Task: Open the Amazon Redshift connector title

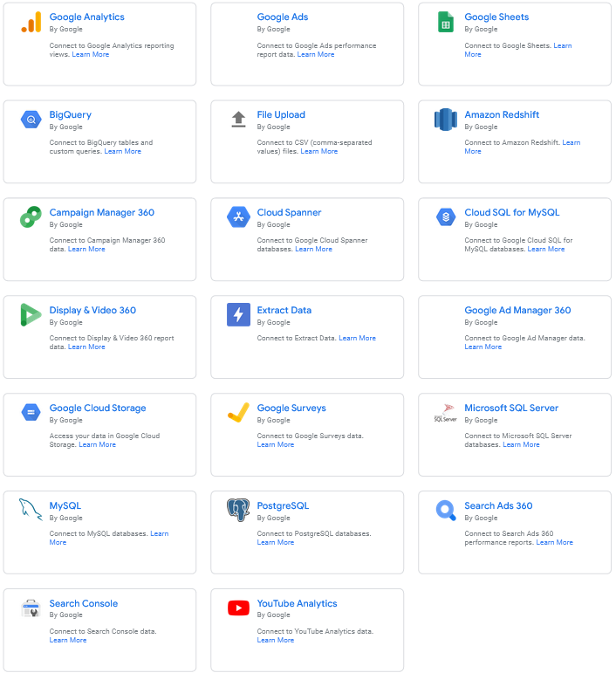Action: tap(502, 114)
